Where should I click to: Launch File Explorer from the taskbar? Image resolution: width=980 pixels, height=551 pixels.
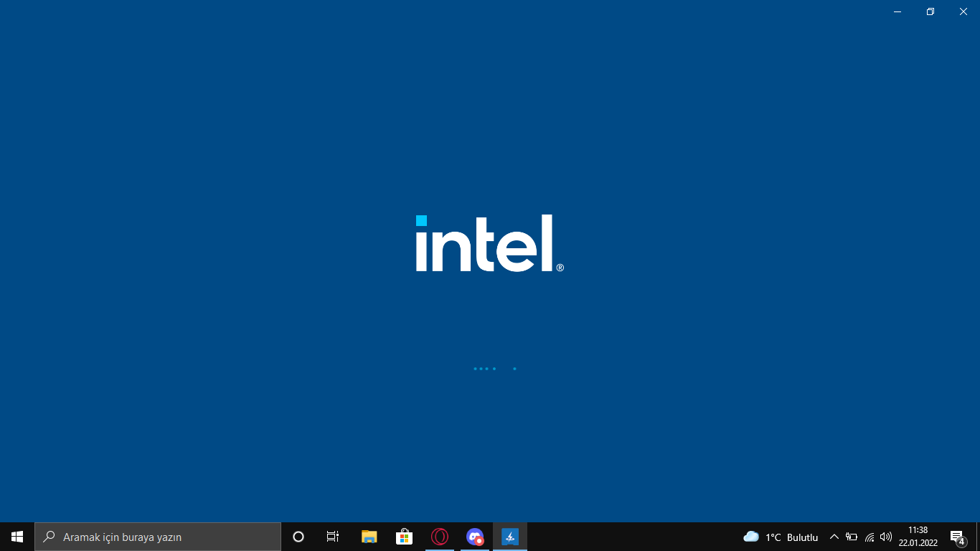[369, 537]
